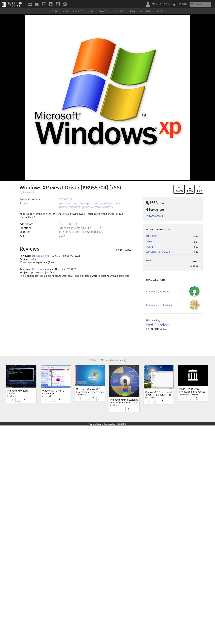Open the 'exfat' topic link
Viewport: 215px width, 644px height.
pyautogui.click(x=105, y=203)
